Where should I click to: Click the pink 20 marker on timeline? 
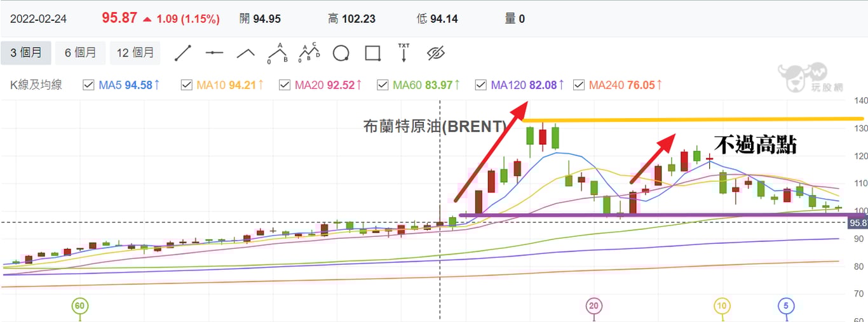point(594,306)
